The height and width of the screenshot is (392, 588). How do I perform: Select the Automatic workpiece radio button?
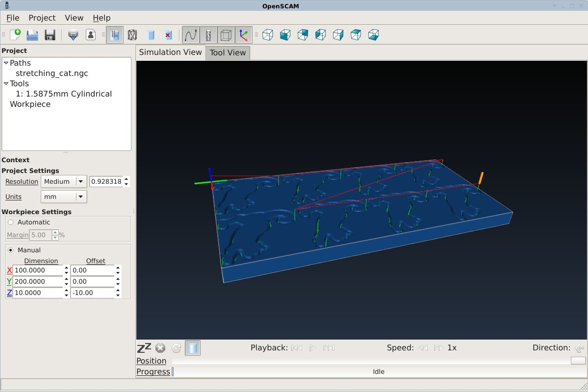click(11, 222)
